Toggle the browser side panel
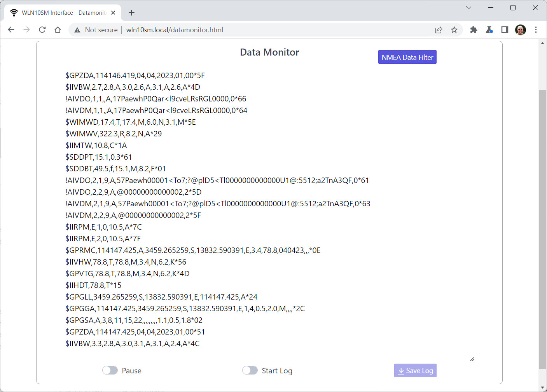The height and width of the screenshot is (392, 547). pyautogui.click(x=505, y=30)
